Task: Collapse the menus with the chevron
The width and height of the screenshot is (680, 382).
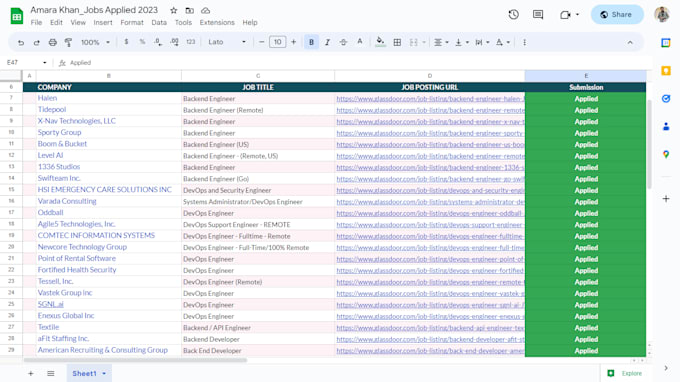Action: (x=630, y=42)
